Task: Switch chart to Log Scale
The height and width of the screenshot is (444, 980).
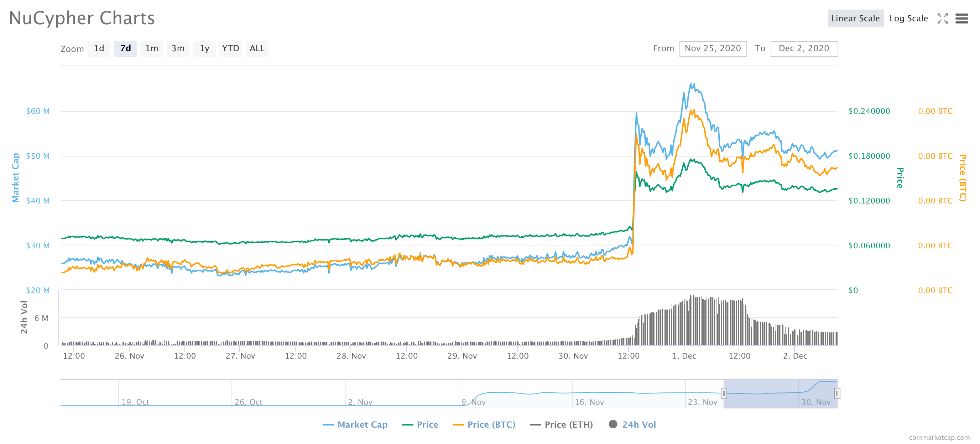Action: 908,18
